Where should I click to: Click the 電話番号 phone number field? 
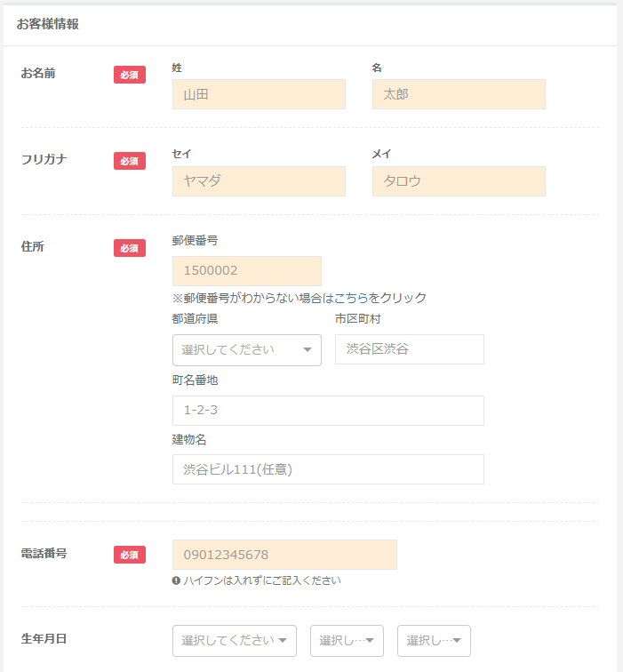284,555
